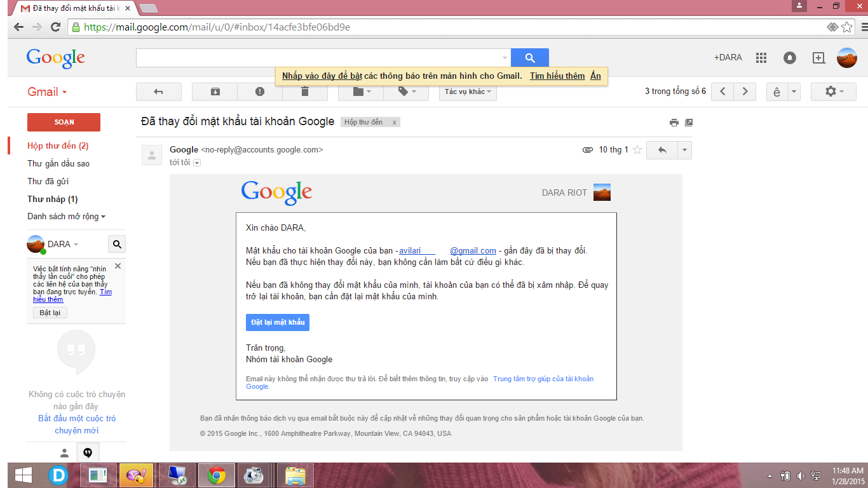Image resolution: width=868 pixels, height=488 pixels.
Task: Click 'Tìm hiểu thêm' link in chat notice
Action: point(72,295)
